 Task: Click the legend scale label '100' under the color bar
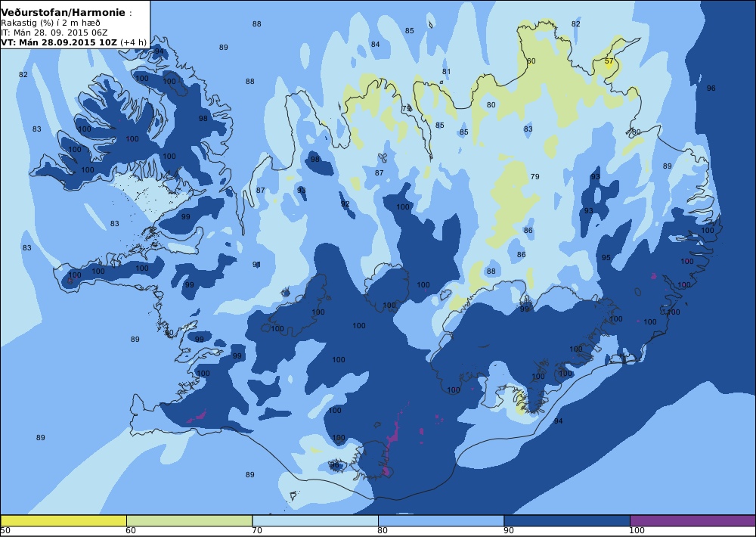coord(637,531)
